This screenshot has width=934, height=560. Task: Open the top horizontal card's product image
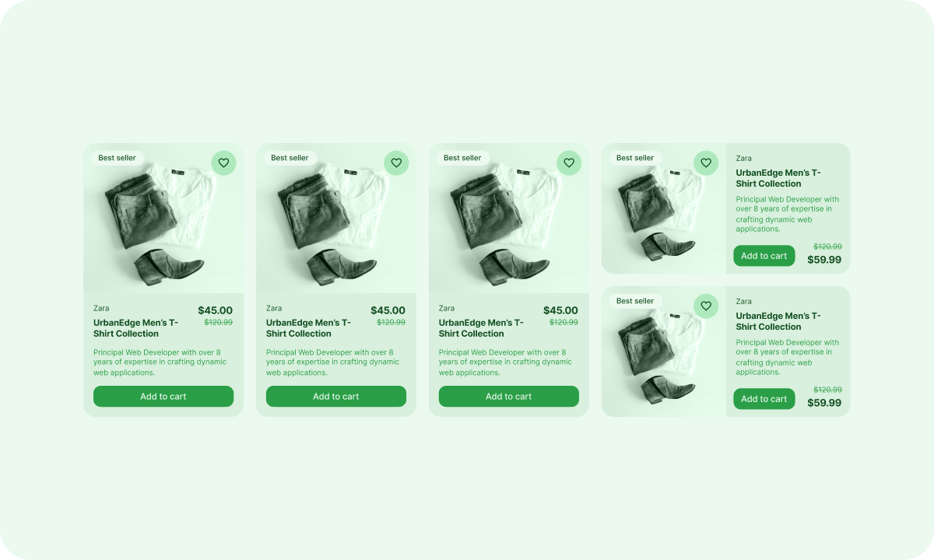tap(664, 208)
